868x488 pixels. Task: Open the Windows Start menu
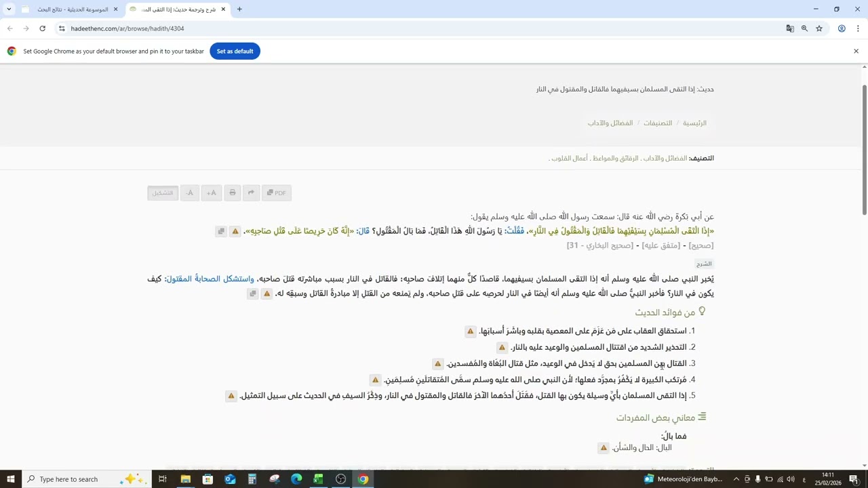pyautogui.click(x=11, y=479)
